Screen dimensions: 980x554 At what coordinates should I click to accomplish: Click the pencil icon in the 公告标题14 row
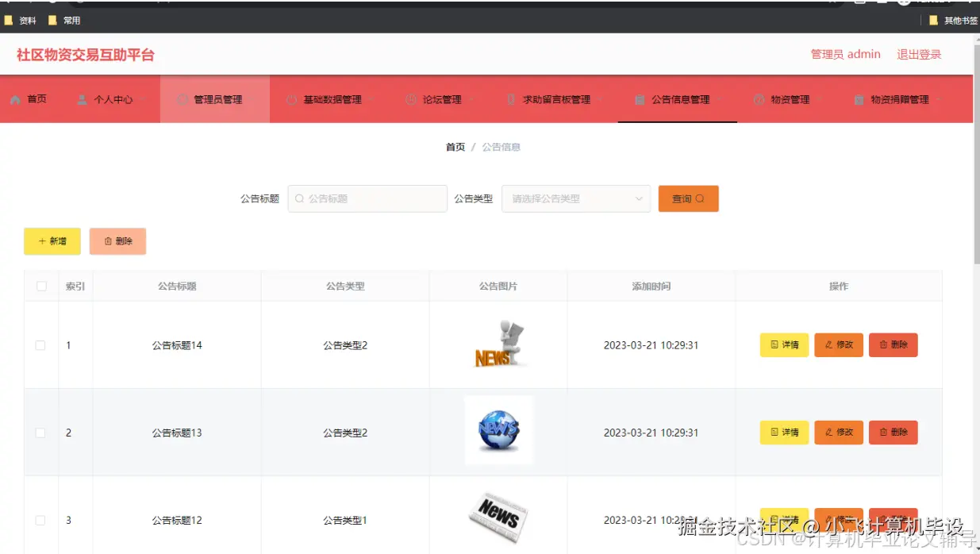[x=829, y=344]
